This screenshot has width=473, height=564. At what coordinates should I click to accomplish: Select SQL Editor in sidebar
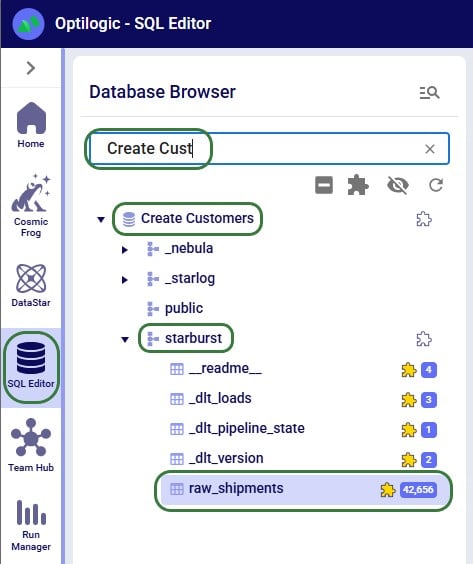click(x=31, y=367)
